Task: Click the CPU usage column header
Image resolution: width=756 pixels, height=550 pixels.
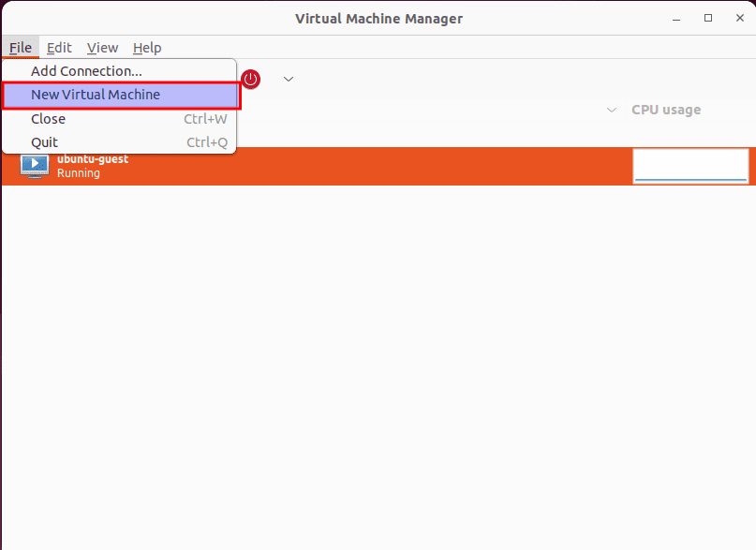Action: [x=665, y=110]
